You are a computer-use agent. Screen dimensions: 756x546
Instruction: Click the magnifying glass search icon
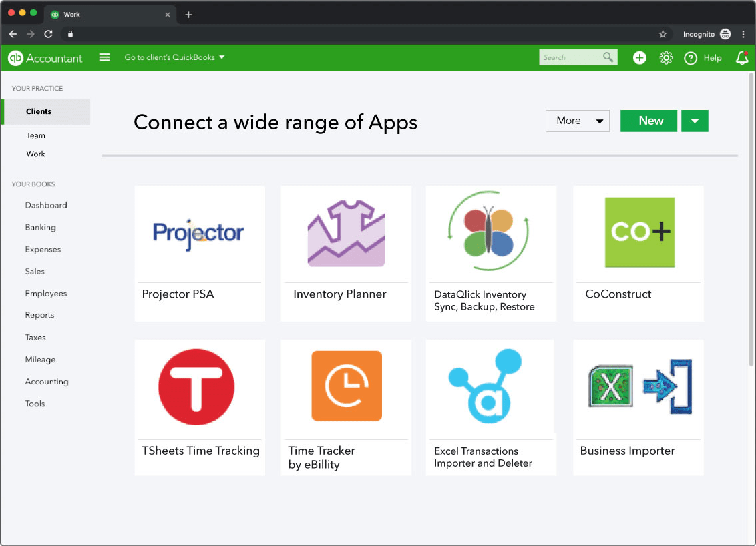608,57
